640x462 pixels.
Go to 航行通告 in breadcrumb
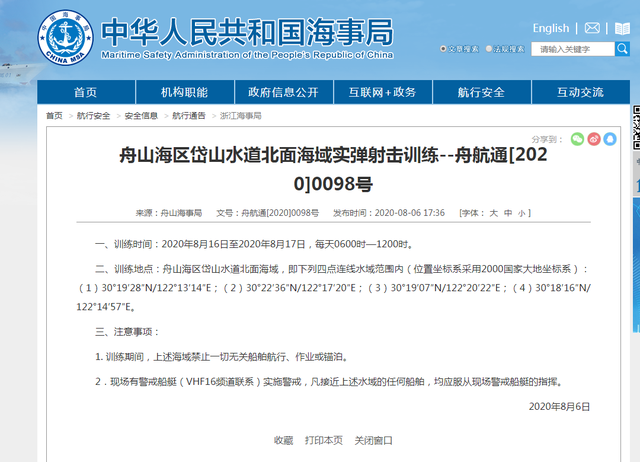189,116
